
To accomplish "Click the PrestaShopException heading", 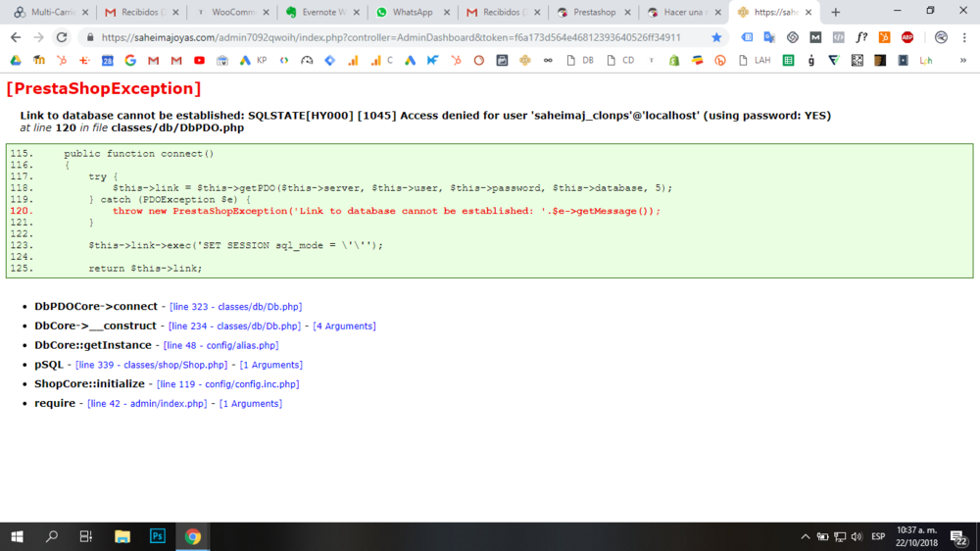I will pos(104,88).
